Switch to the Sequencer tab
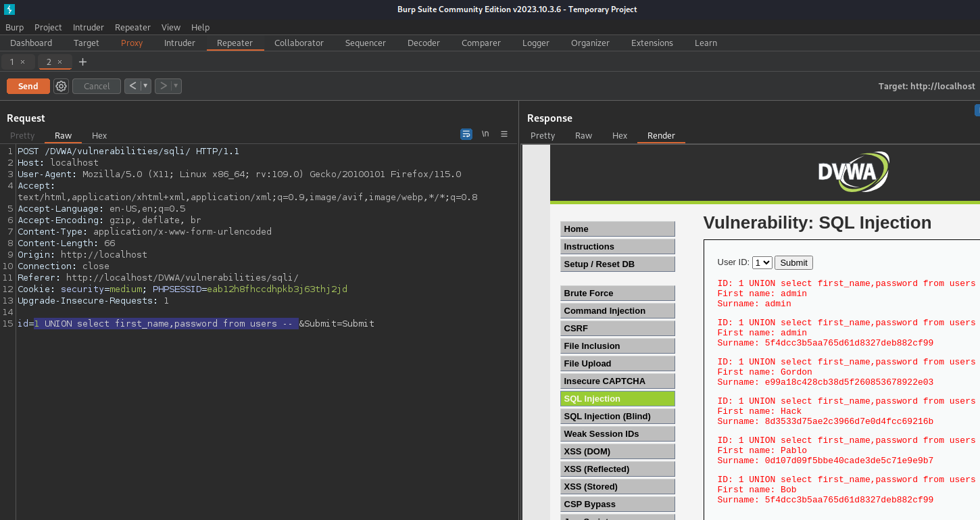This screenshot has width=980, height=520. click(x=366, y=43)
